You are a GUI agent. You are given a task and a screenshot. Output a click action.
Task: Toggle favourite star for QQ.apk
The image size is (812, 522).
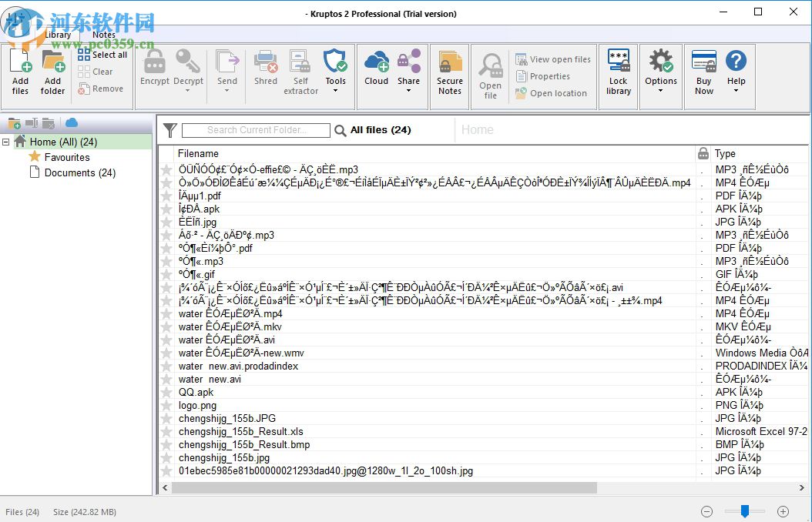[166, 393]
